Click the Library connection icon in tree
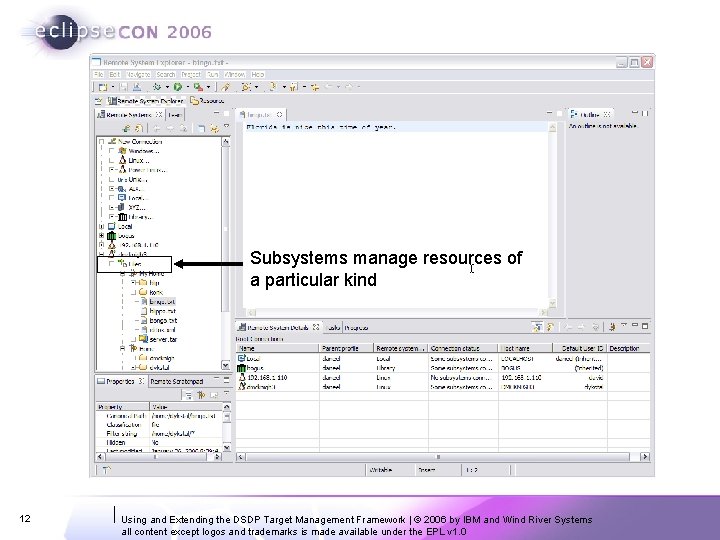Screen dimensions: 720x540 tap(122, 217)
